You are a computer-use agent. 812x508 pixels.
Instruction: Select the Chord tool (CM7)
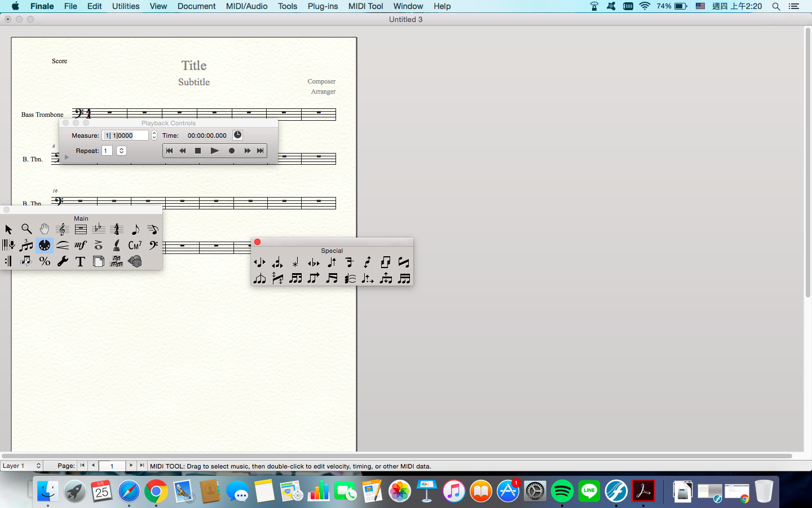click(134, 245)
